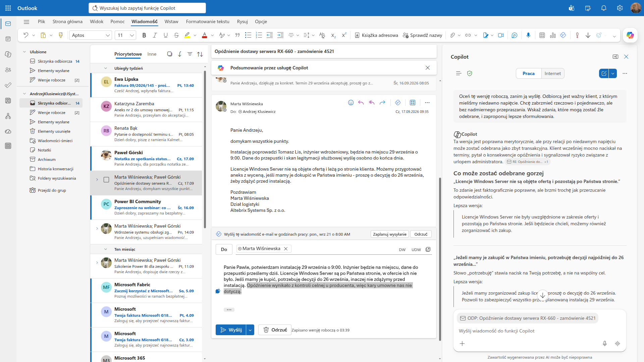Check the selected Marta Wiśniewska conversation checkbox
Image resolution: width=644 pixels, height=362 pixels.
(x=106, y=180)
